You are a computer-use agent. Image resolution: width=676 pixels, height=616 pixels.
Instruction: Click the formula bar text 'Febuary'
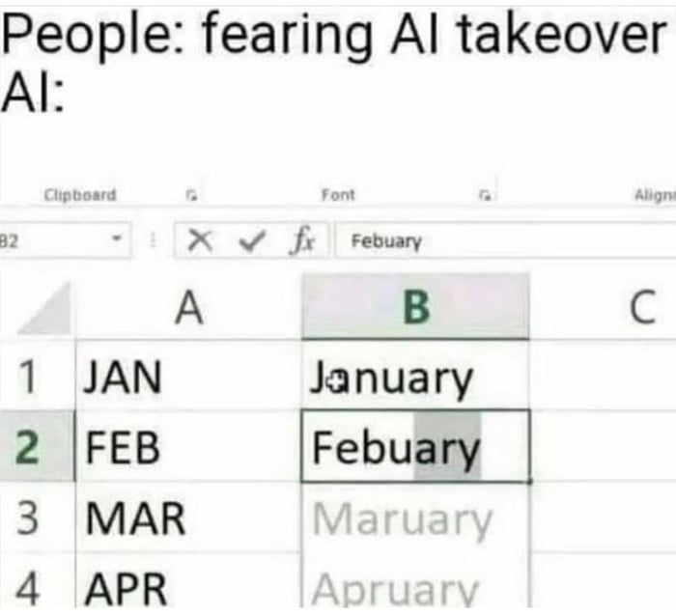(386, 240)
